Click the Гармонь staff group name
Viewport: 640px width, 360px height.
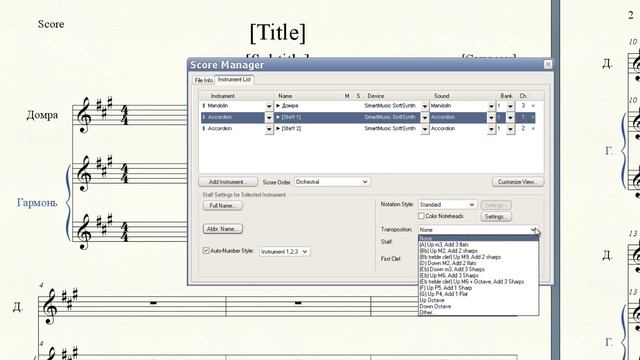pyautogui.click(x=37, y=202)
